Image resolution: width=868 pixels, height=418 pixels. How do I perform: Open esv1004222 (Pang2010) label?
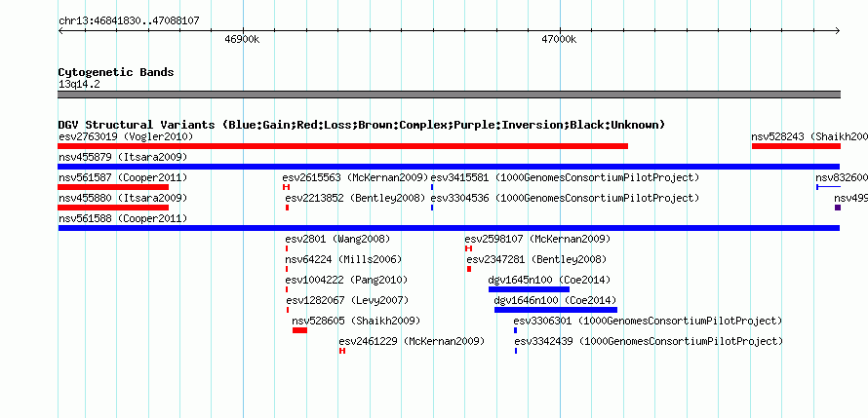[x=346, y=280]
